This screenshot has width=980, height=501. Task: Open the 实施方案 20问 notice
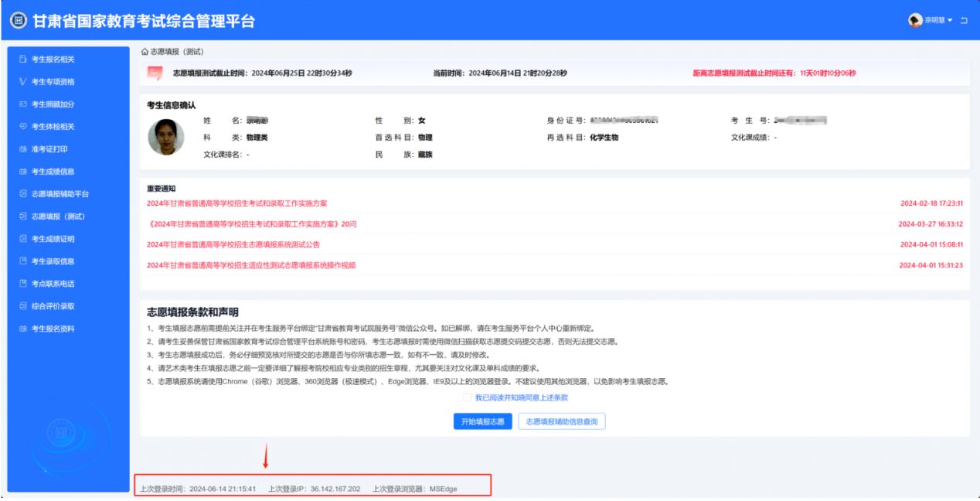(252, 224)
